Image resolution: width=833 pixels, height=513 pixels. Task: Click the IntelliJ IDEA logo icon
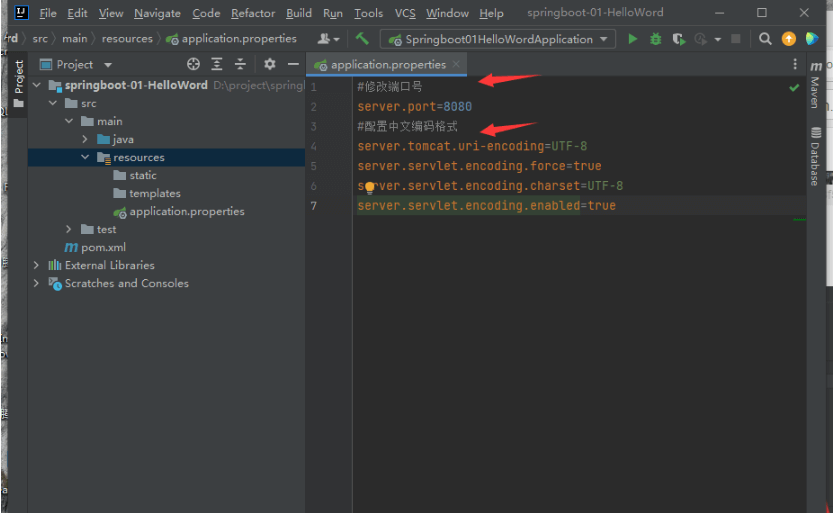point(21,13)
